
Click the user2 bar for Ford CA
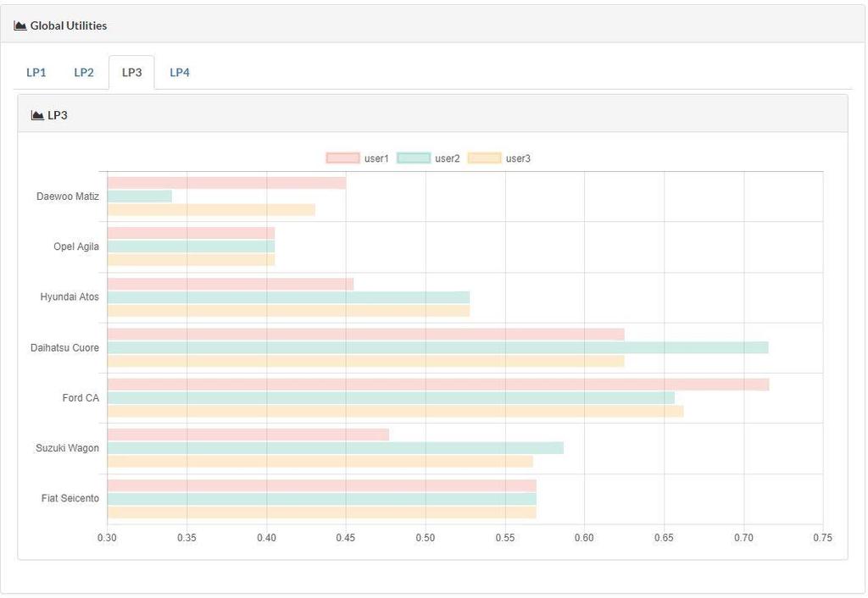coord(392,398)
